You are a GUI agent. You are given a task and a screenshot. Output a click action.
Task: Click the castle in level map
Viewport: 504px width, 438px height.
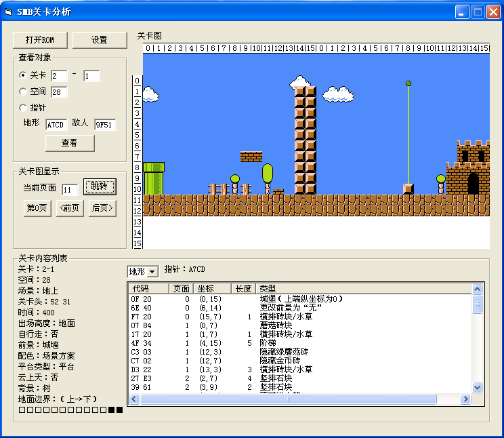468,167
